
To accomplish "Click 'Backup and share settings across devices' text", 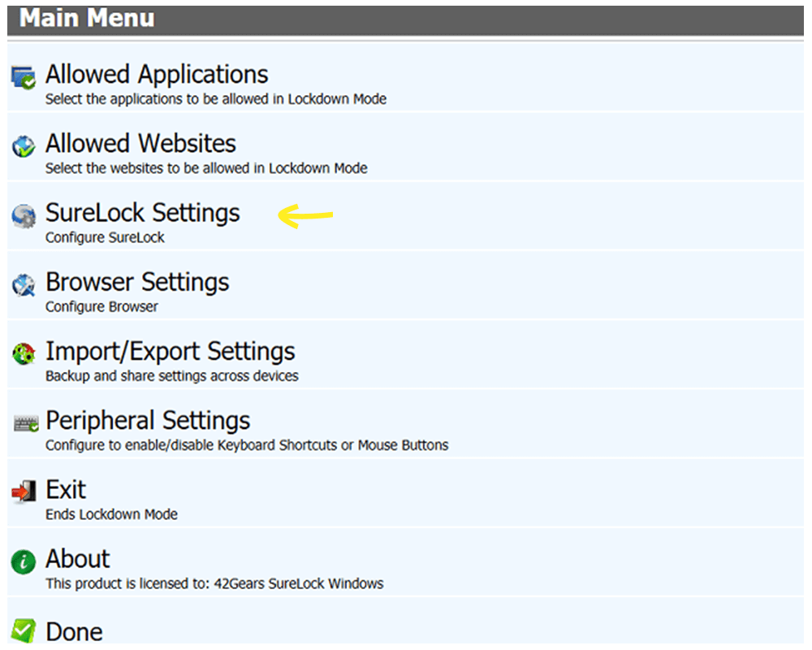I will click(x=172, y=376).
